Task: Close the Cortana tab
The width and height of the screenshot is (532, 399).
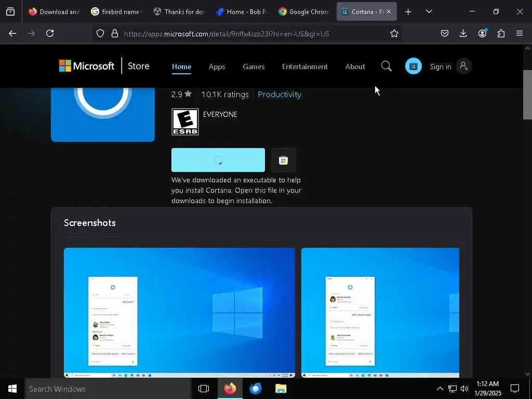Action: tap(389, 12)
